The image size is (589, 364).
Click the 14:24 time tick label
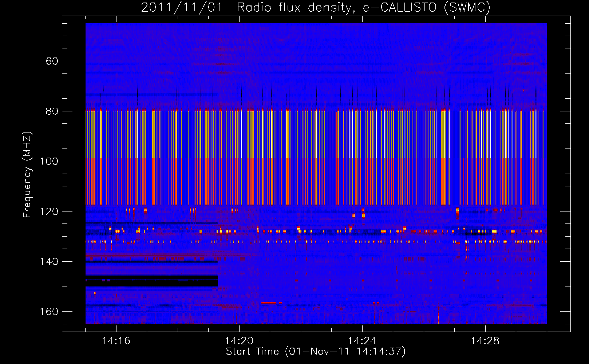[362, 341]
